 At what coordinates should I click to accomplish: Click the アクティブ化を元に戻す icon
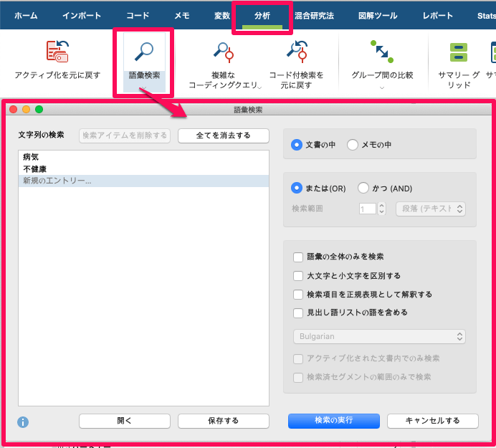pyautogui.click(x=57, y=52)
